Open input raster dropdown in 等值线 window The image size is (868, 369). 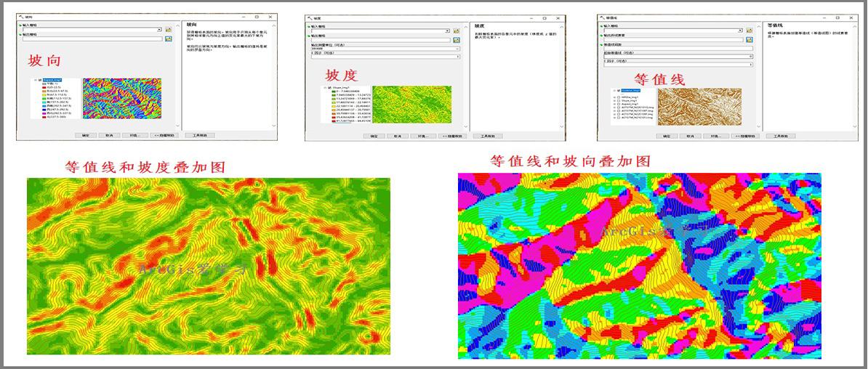click(740, 31)
